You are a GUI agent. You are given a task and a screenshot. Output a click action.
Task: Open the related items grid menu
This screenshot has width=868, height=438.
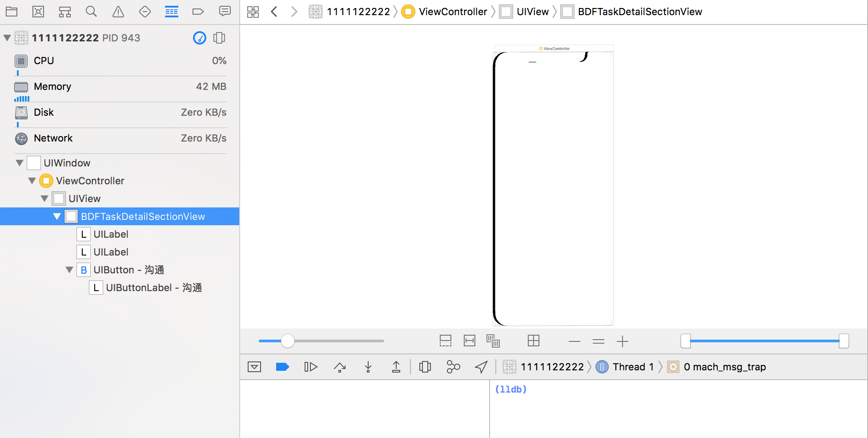coord(253,12)
